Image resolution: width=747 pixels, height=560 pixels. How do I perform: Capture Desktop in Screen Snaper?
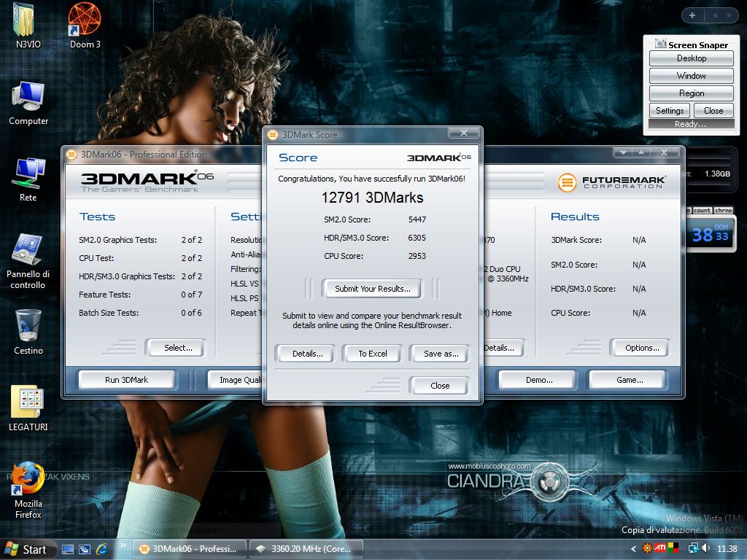692,58
